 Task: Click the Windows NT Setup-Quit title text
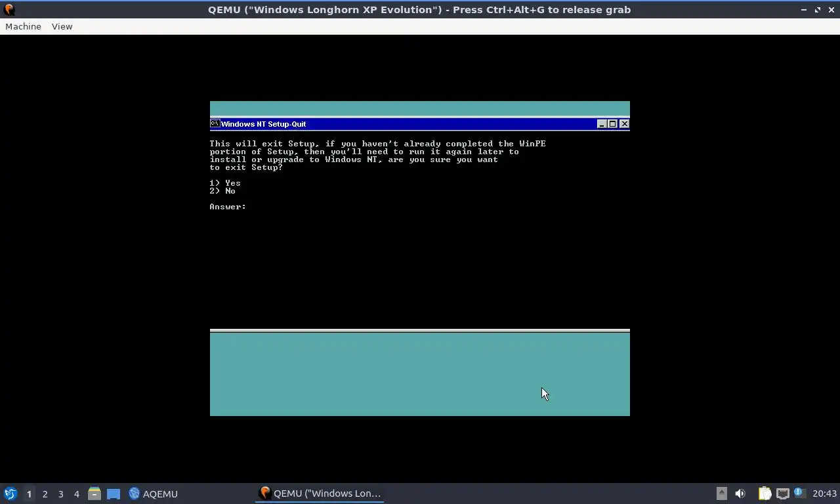[263, 124]
